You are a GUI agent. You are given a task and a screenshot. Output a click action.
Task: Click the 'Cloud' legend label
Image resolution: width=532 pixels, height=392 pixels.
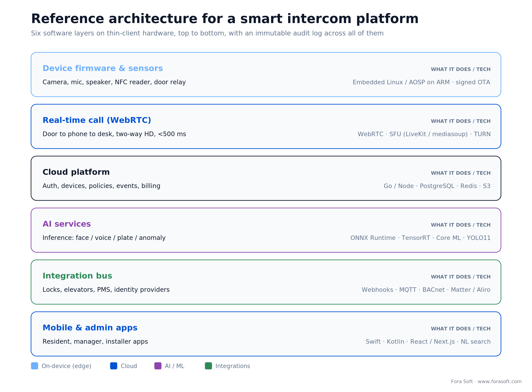[129, 366]
